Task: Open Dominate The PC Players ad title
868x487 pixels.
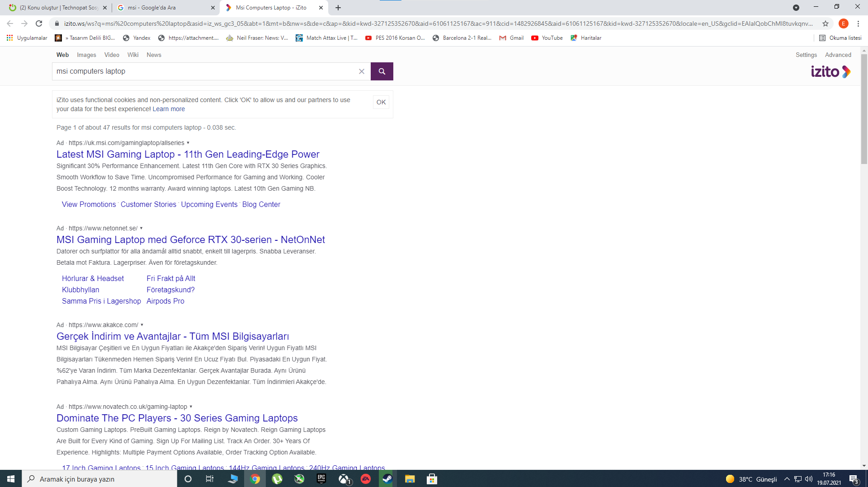Action: 177,418
